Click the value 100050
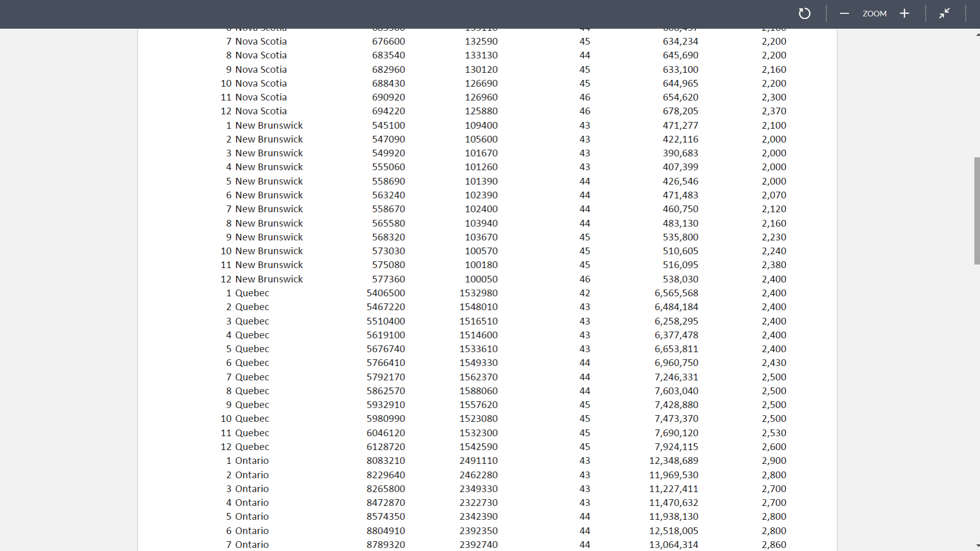980x551 pixels. [482, 279]
